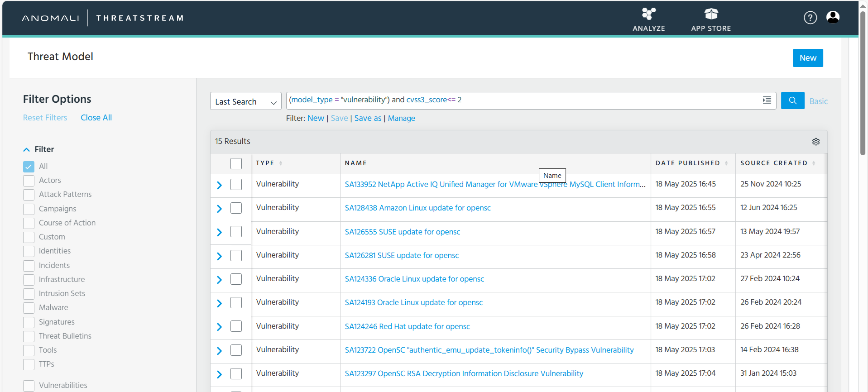The width and height of the screenshot is (868, 392).
Task: Click the Save filter link
Action: point(339,118)
